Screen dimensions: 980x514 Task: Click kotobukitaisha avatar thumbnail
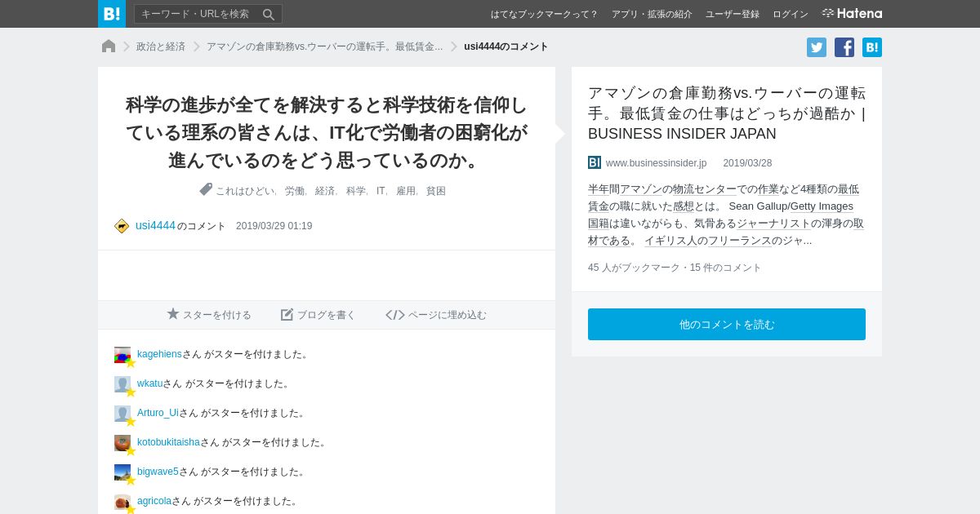click(x=122, y=443)
